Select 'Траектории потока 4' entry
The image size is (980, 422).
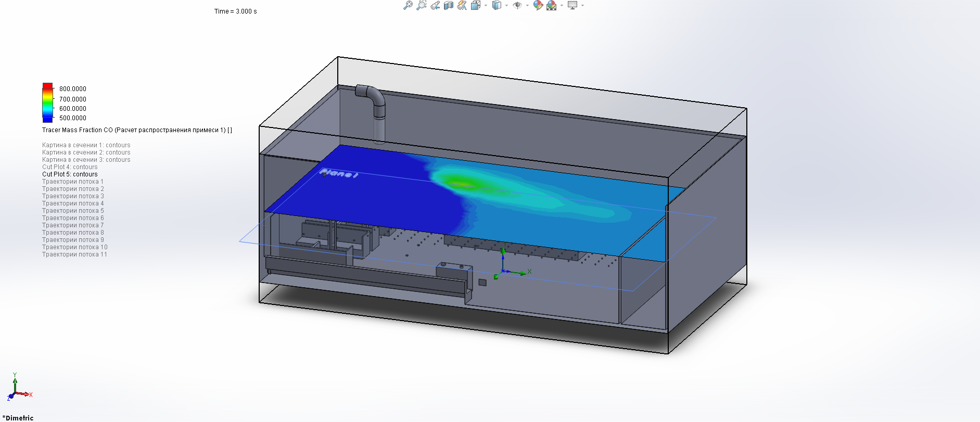click(73, 203)
